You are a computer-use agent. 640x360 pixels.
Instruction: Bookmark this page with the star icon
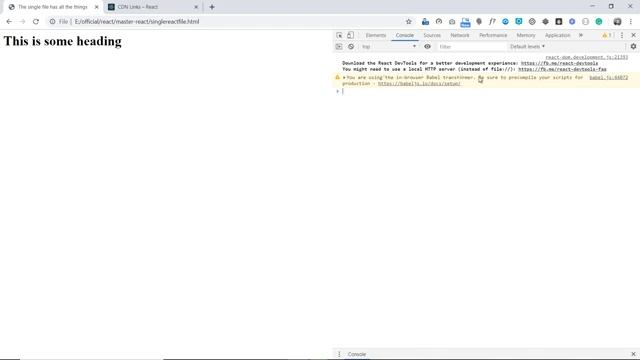coord(409,22)
